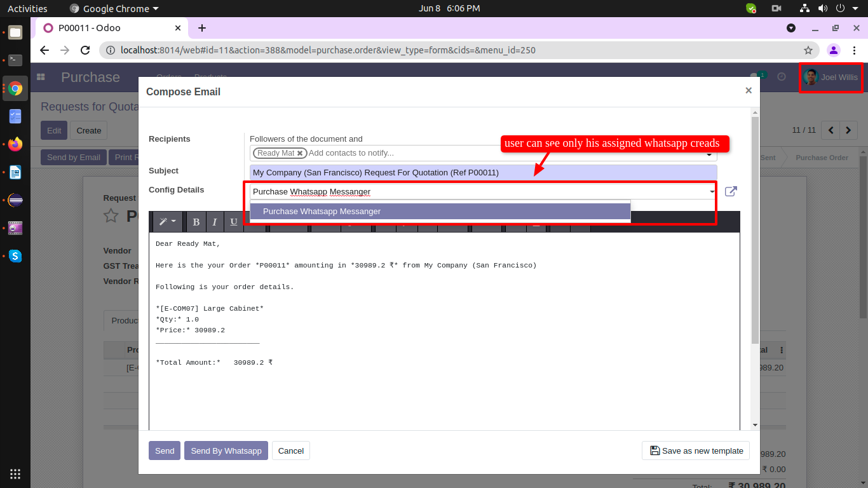
Task: Click Send by Email in background
Action: [74, 157]
